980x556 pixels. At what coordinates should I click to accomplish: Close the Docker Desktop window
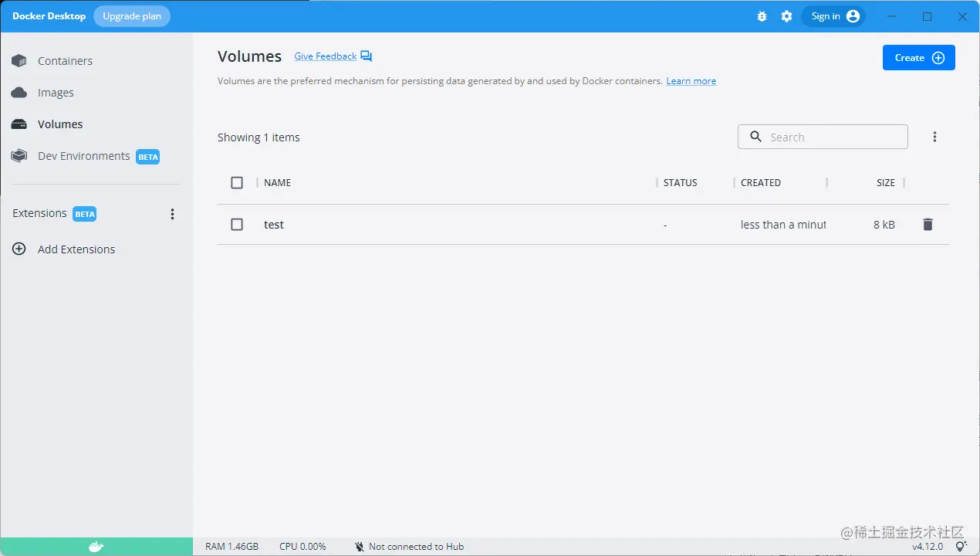coord(962,16)
